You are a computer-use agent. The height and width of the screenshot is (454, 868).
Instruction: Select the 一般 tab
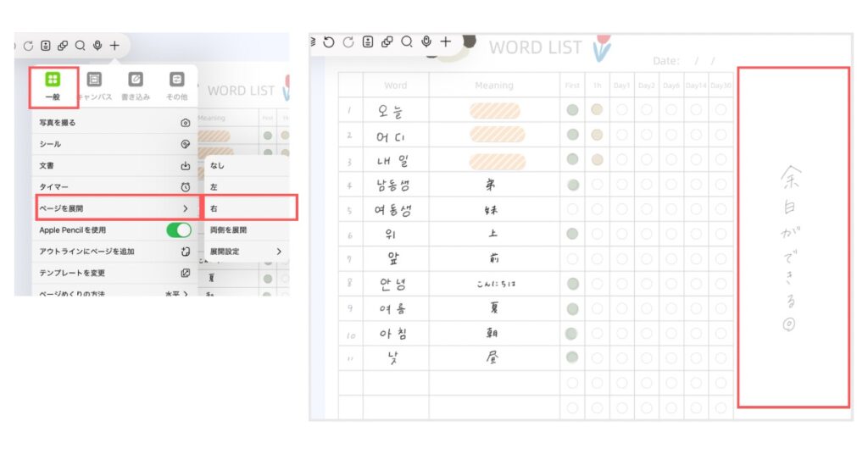pos(53,86)
